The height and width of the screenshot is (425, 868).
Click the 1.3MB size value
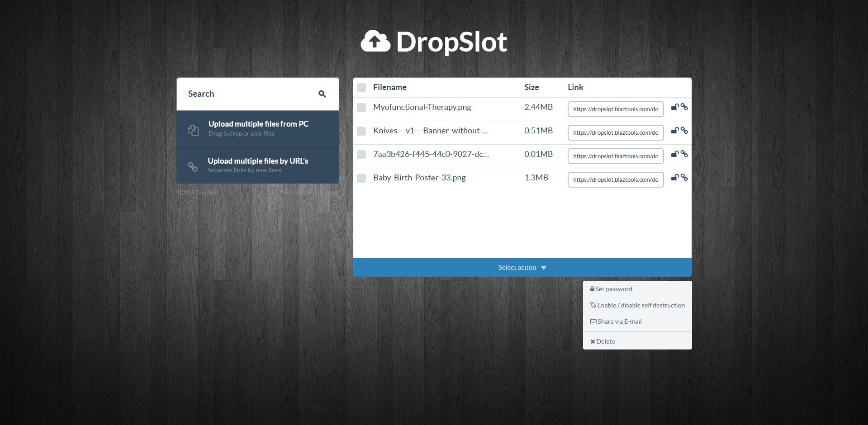(x=536, y=178)
